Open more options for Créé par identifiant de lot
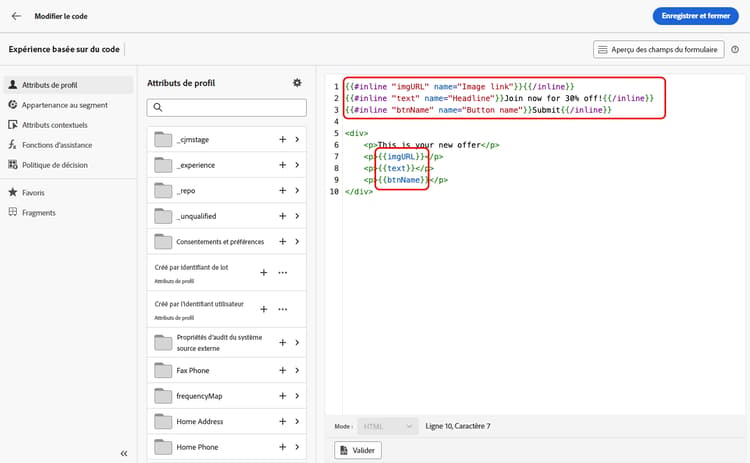Image resolution: width=750 pixels, height=463 pixels. (283, 272)
